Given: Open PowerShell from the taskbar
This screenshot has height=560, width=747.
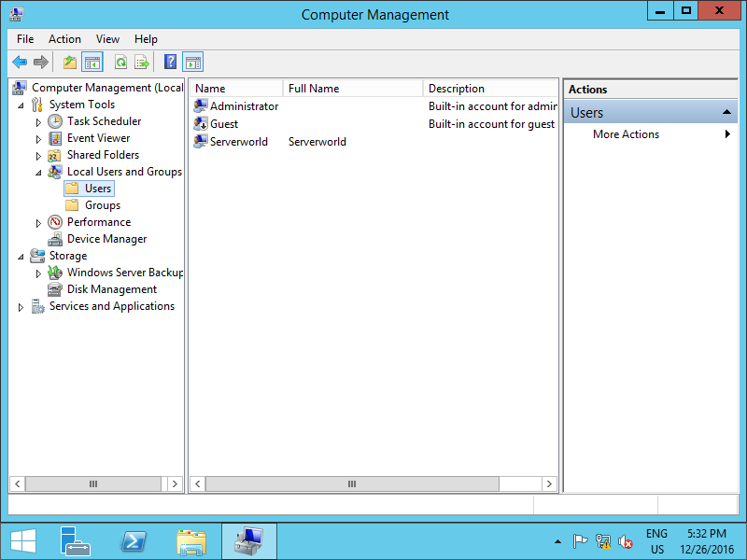Looking at the screenshot, I should [x=134, y=541].
